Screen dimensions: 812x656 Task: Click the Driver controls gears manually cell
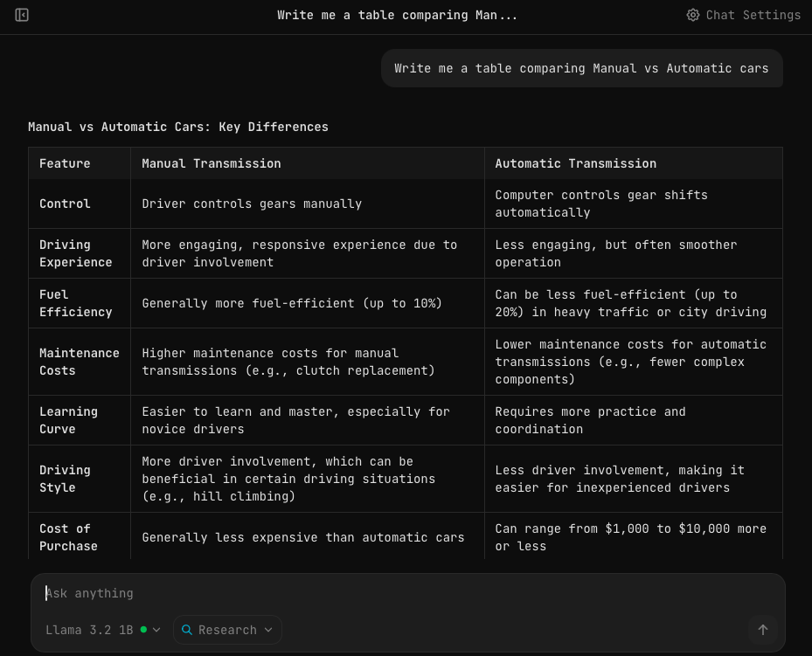[252, 204]
